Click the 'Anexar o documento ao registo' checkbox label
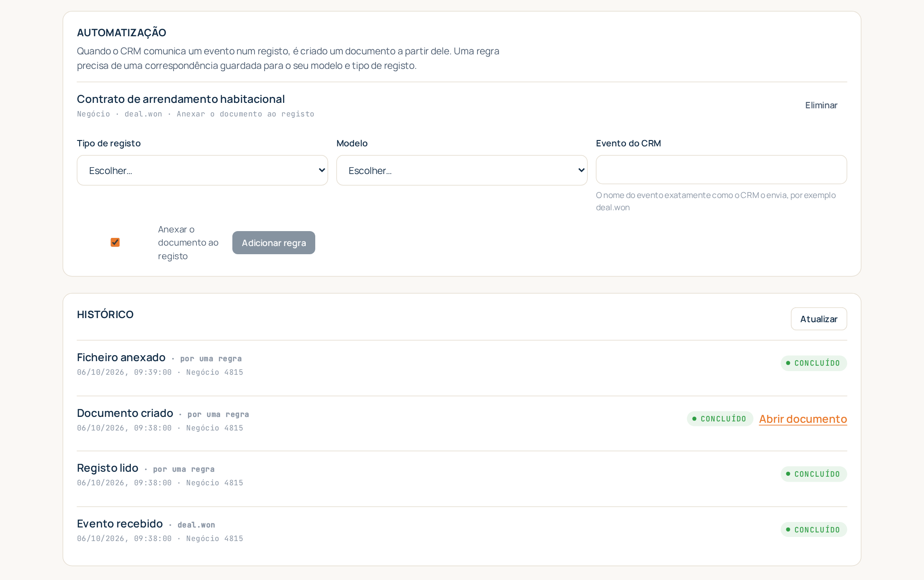This screenshot has height=580, width=924. tap(188, 243)
